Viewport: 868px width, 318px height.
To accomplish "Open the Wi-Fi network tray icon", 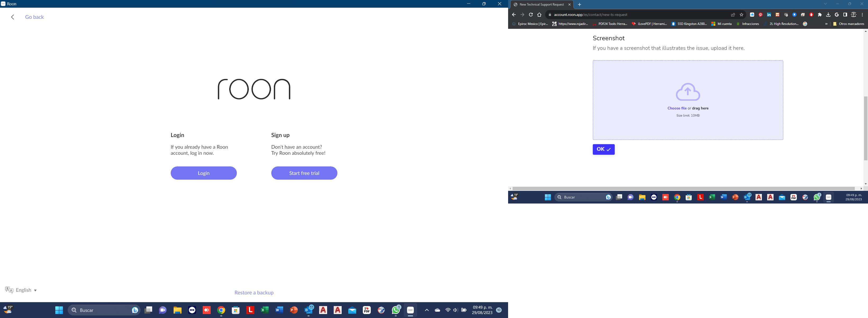I will point(448,310).
